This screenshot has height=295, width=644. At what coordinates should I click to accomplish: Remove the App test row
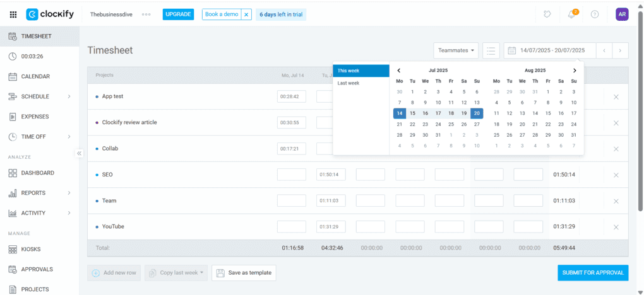click(616, 97)
